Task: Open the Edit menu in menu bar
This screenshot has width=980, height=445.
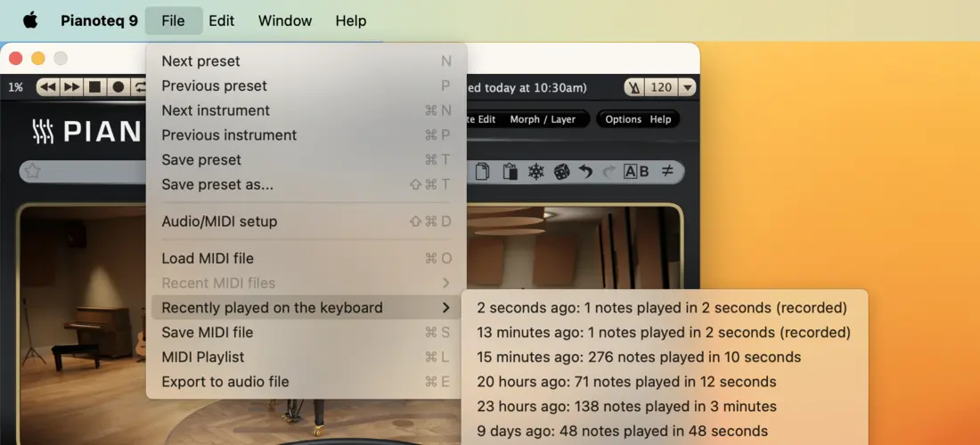Action: click(222, 20)
